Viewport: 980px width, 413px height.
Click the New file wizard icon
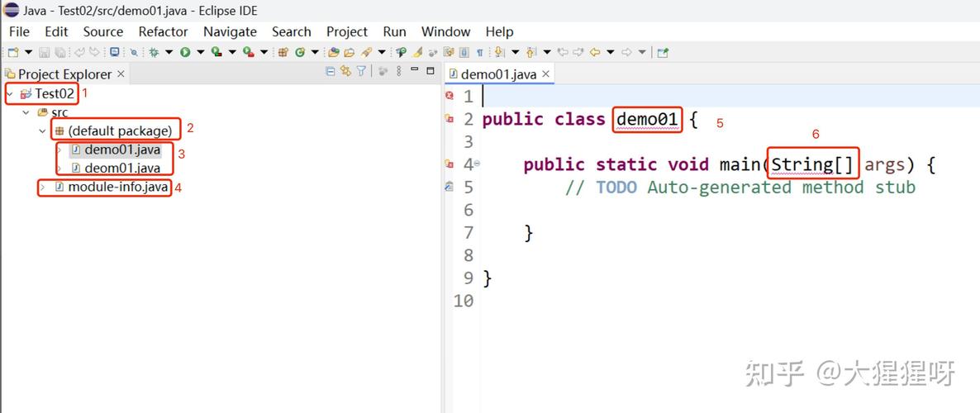(12, 52)
